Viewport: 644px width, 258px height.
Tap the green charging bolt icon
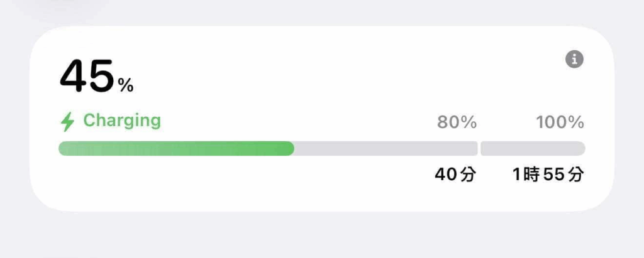[x=68, y=122]
